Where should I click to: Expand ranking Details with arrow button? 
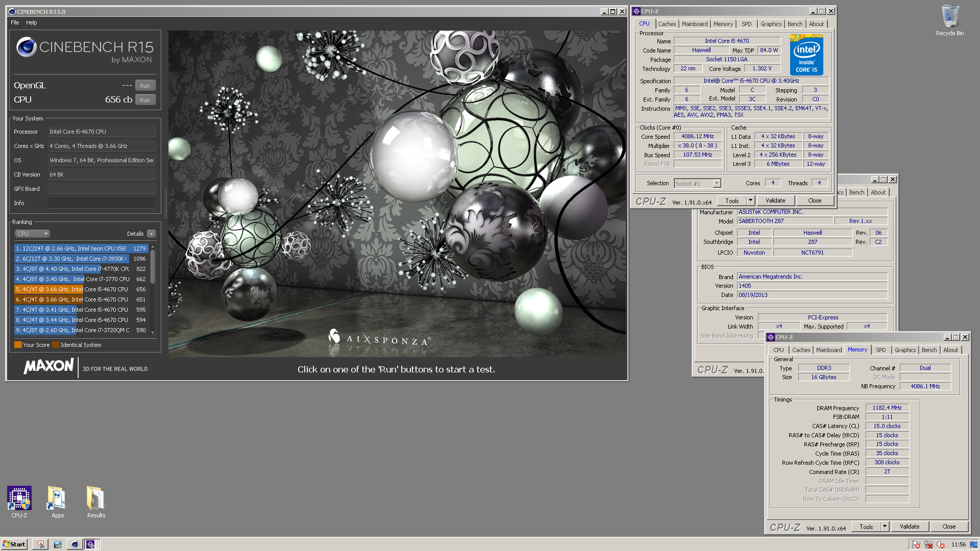click(x=151, y=234)
